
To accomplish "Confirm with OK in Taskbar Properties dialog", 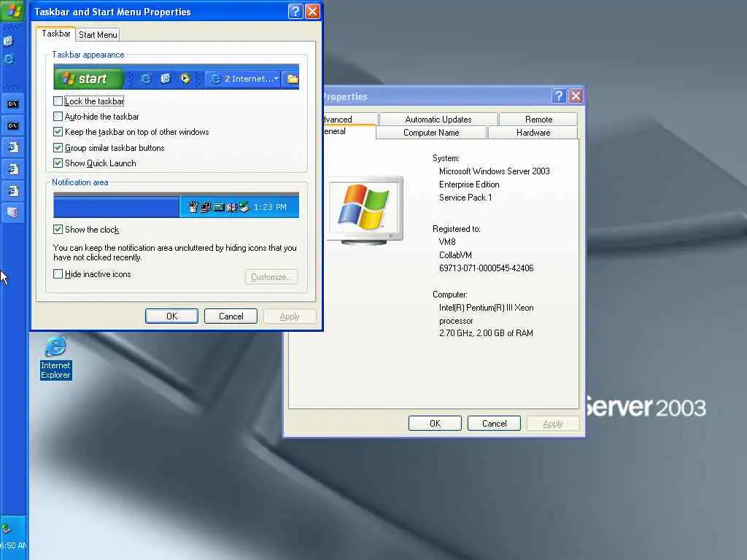I will click(x=171, y=316).
